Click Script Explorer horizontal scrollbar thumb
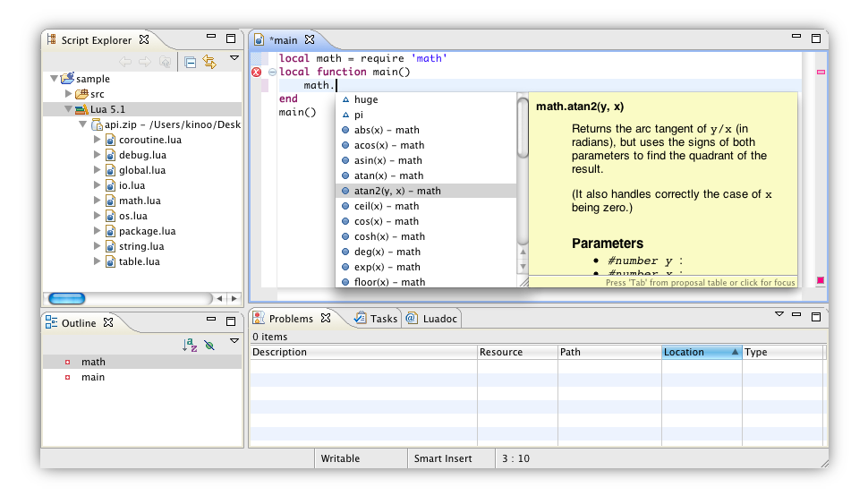 coord(67,298)
